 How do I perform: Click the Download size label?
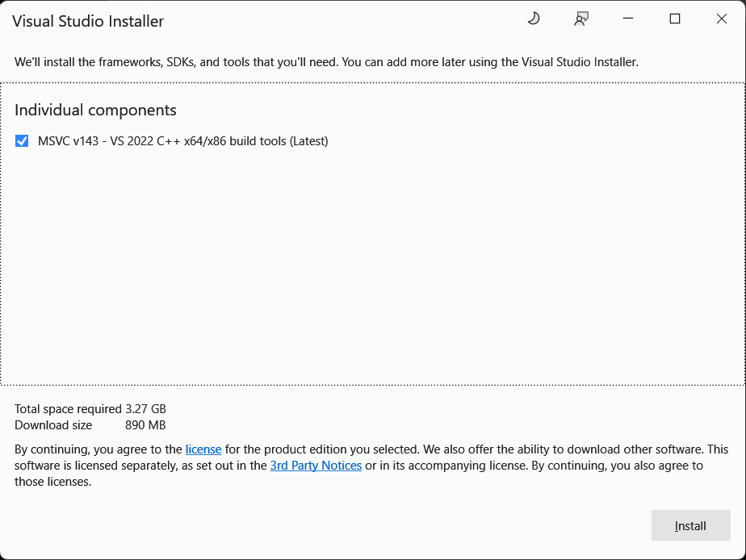pos(53,425)
